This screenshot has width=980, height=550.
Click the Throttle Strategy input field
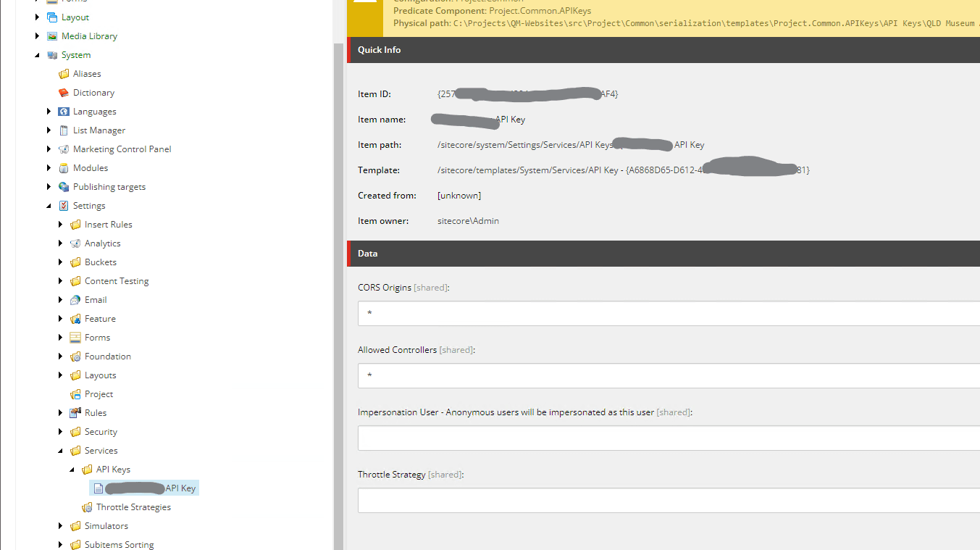[669, 501]
